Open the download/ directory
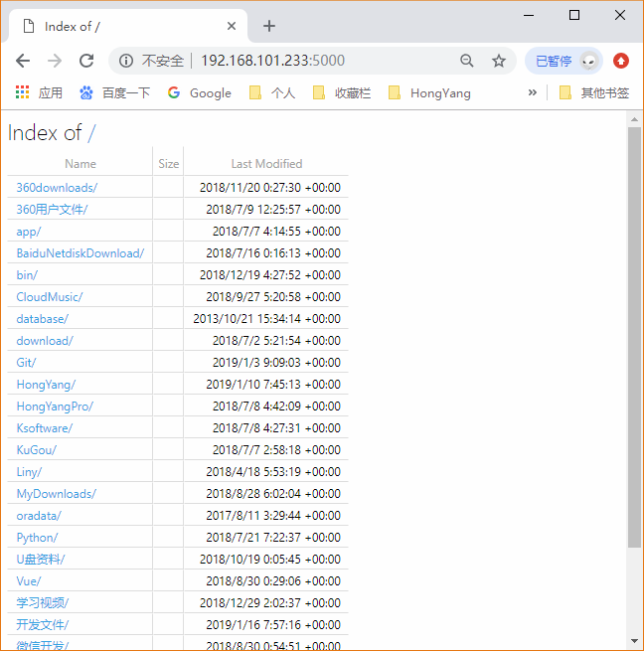Image resolution: width=644 pixels, height=651 pixels. (45, 341)
